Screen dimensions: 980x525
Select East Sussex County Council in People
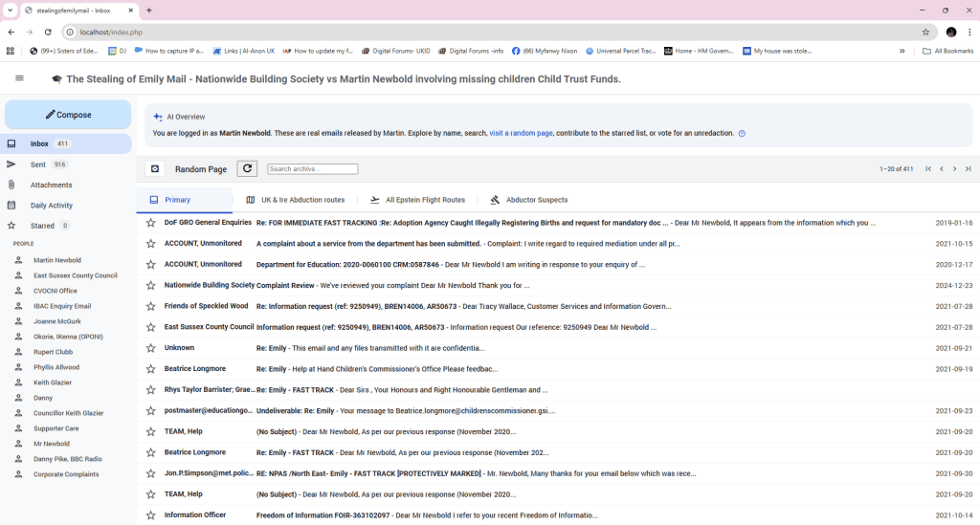(x=75, y=275)
